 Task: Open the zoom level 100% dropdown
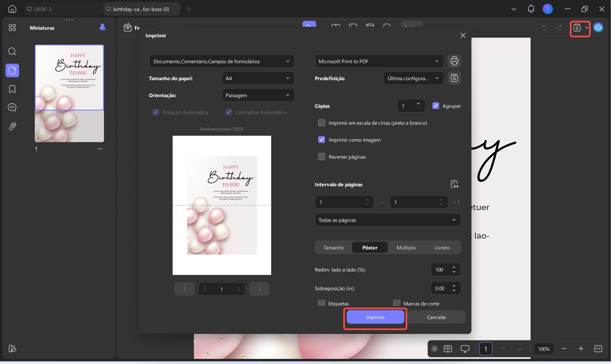click(543, 348)
